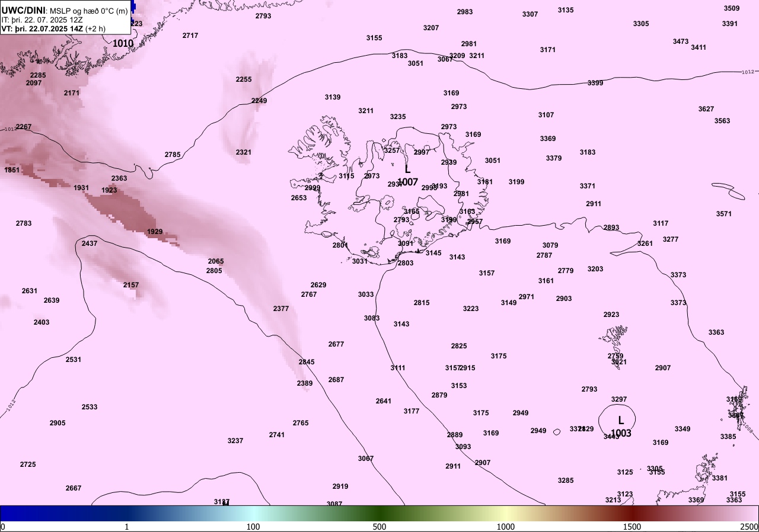
Task: Click the height value 2717
Action: pyautogui.click(x=190, y=36)
